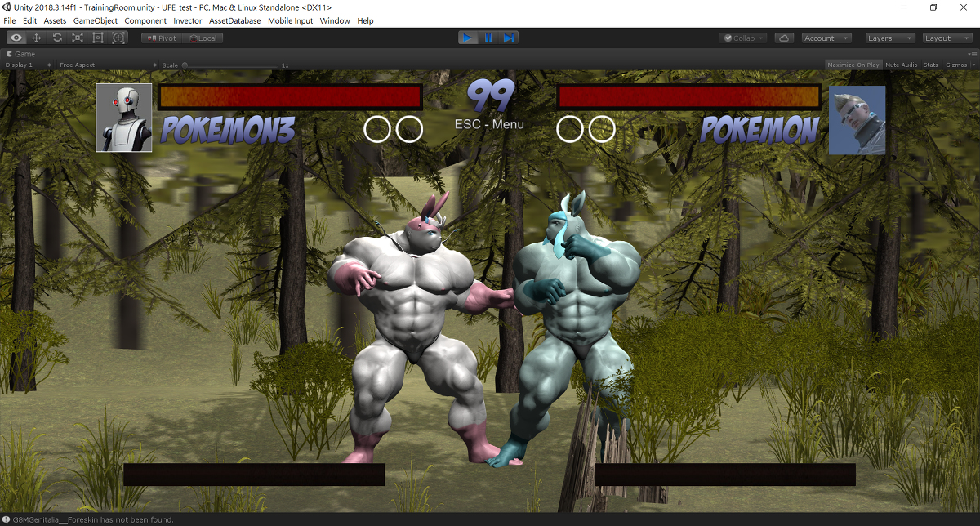This screenshot has width=980, height=526.
Task: Open the Help menu
Action: pos(365,20)
